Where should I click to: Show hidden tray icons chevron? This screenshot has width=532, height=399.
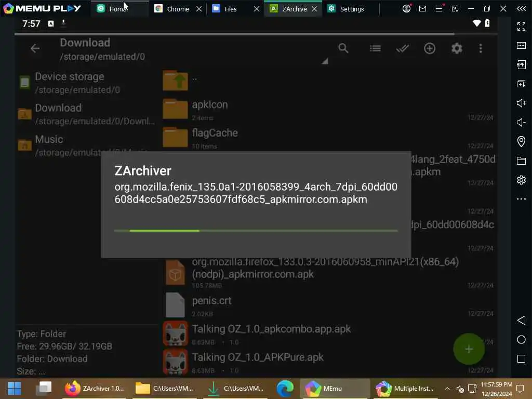[x=447, y=389]
